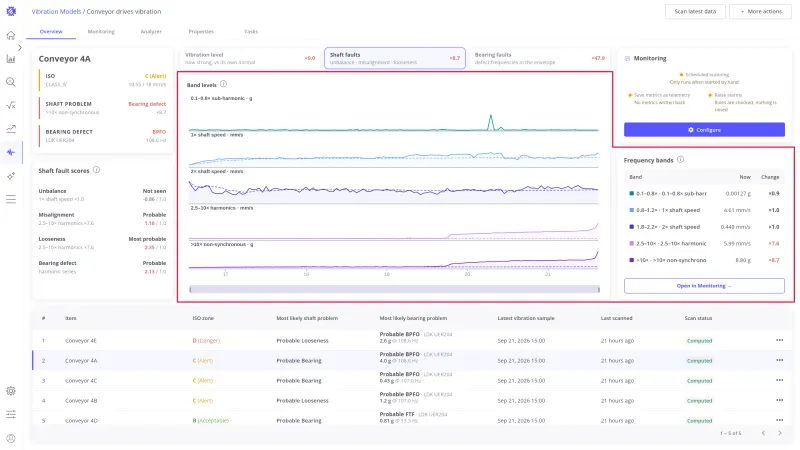Open the sparkle AI icon in sidebar
This screenshot has height=450, width=800.
point(11,176)
